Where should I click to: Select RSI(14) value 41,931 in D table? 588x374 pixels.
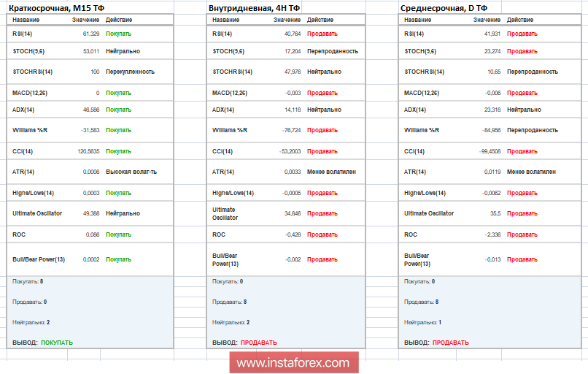pyautogui.click(x=492, y=34)
